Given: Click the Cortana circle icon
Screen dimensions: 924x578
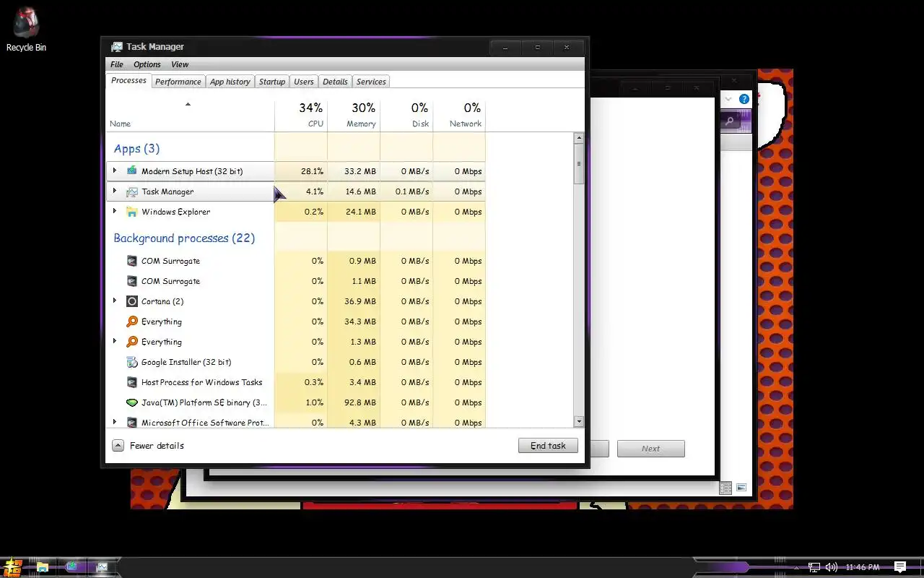Looking at the screenshot, I should (131, 301).
